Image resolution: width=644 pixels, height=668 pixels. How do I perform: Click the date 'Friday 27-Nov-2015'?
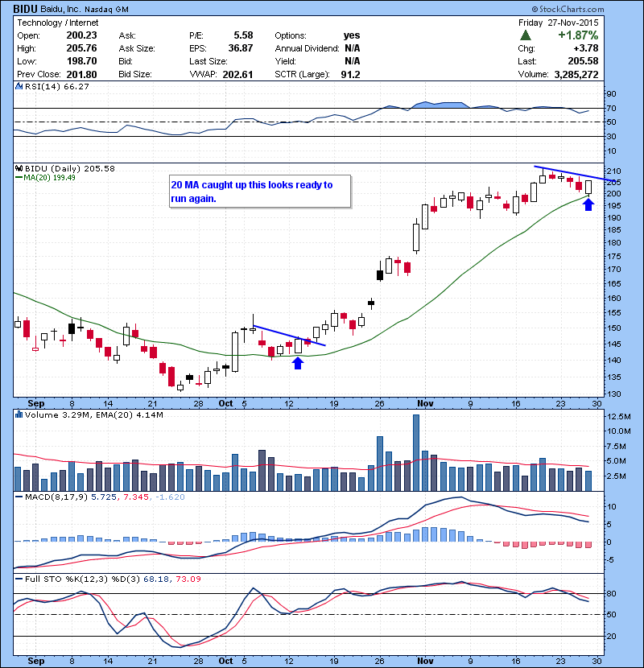559,23
